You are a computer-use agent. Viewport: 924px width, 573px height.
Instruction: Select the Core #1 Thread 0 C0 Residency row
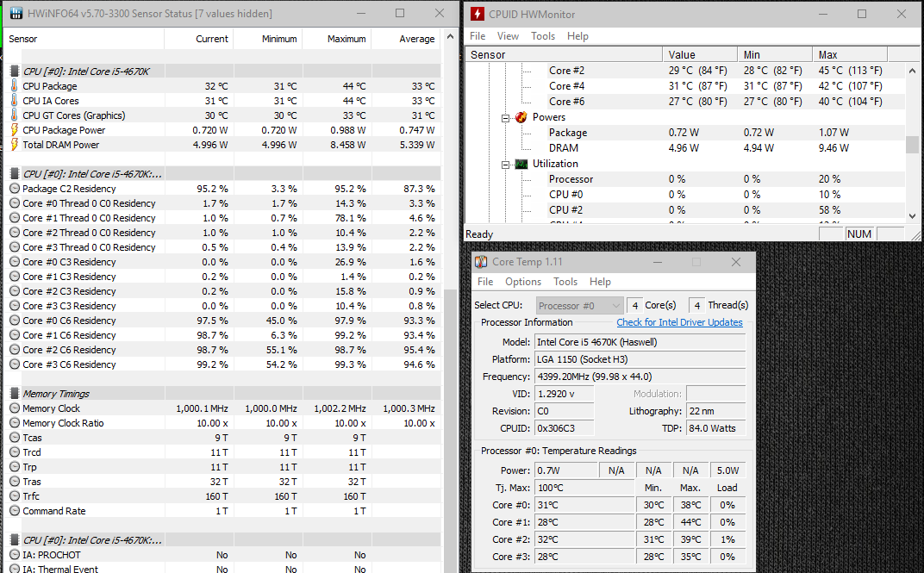[x=222, y=218]
